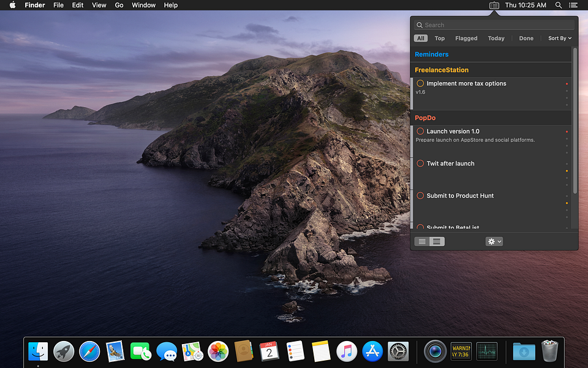Image resolution: width=588 pixels, height=368 pixels.
Task: Open FaceTime from the Dock
Action: [141, 351]
